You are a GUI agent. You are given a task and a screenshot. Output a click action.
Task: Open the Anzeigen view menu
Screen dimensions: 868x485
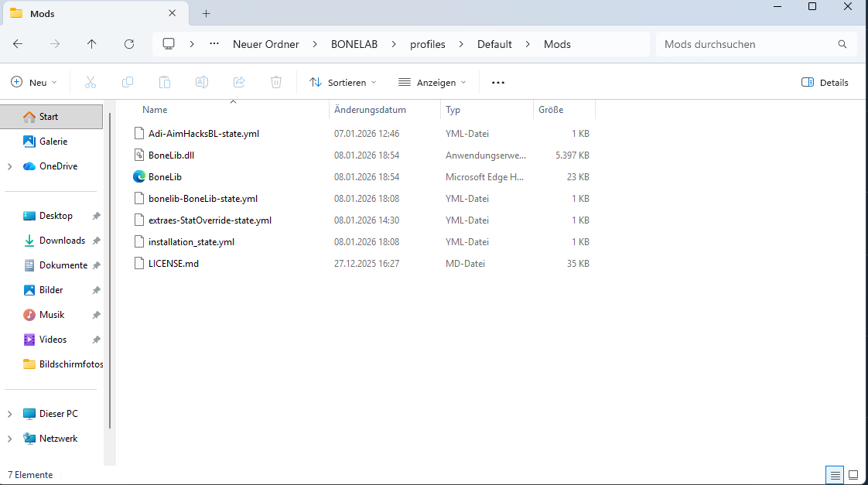tap(432, 83)
